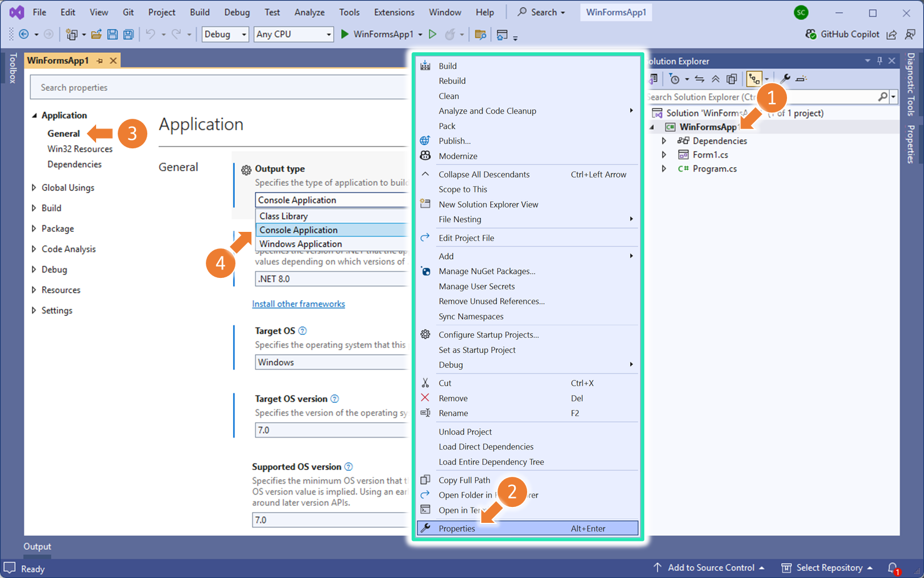
Task: Select Windows Application in output type list
Action: click(x=332, y=244)
